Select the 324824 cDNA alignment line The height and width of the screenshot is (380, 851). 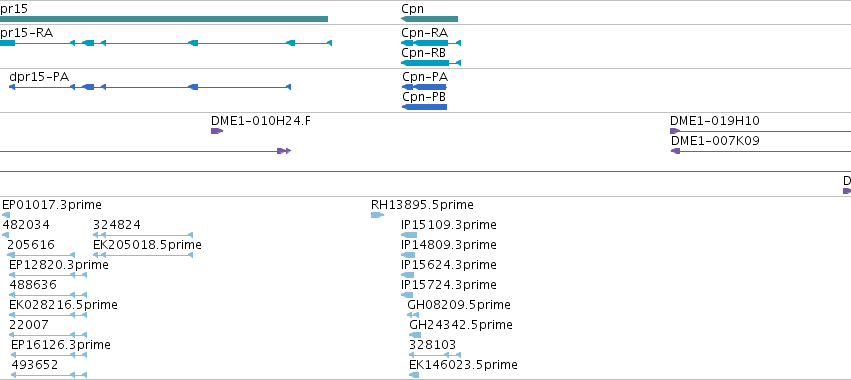pos(143,235)
